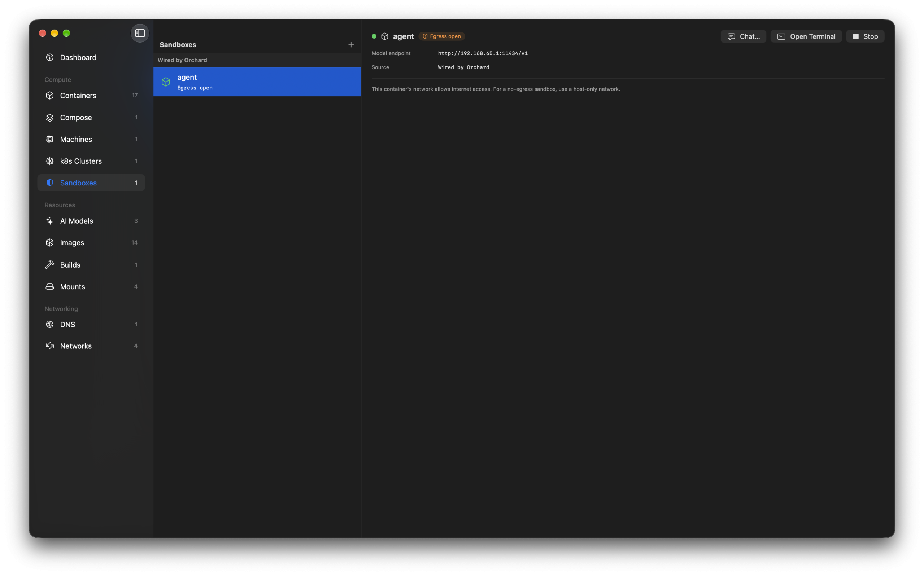This screenshot has width=924, height=576.
Task: Click the Dashboard gauge icon
Action: tap(49, 57)
